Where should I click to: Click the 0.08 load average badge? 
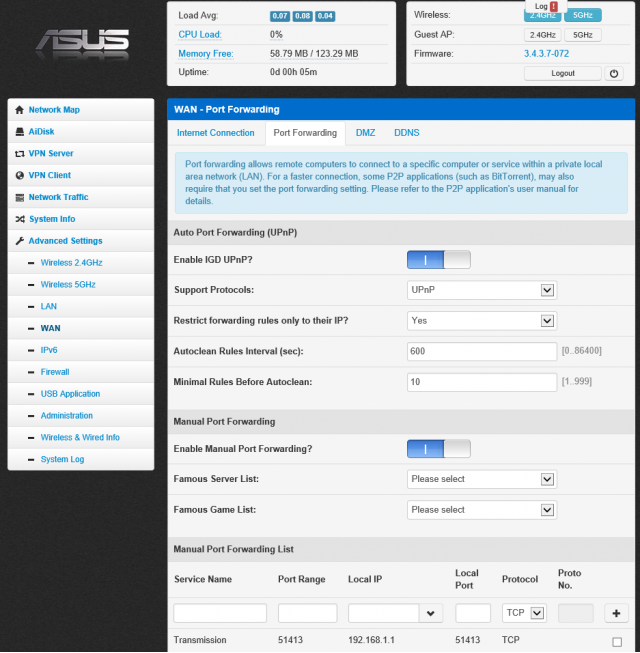[302, 16]
